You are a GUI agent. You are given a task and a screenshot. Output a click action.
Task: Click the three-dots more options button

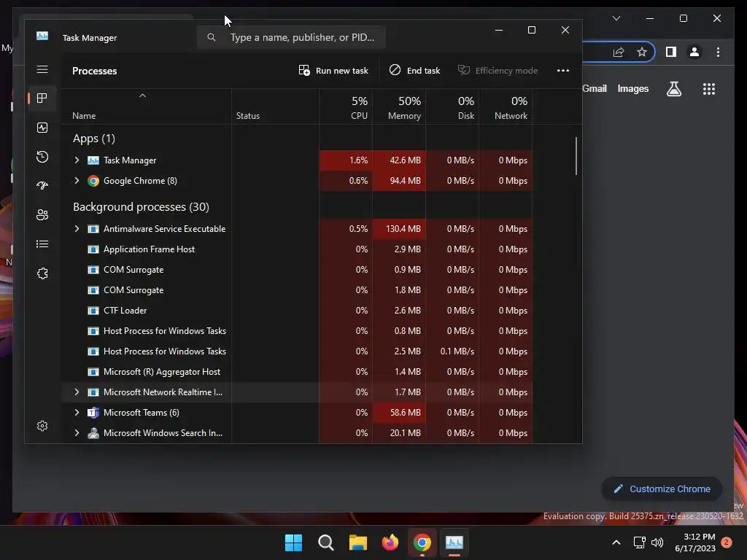tap(562, 71)
